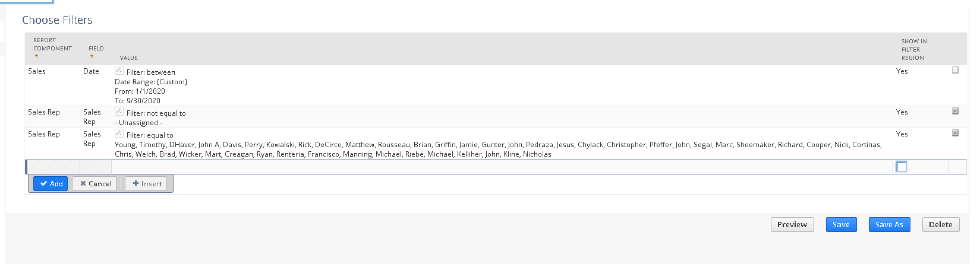Preview the report
This screenshot has height=264, width=980.
(792, 225)
